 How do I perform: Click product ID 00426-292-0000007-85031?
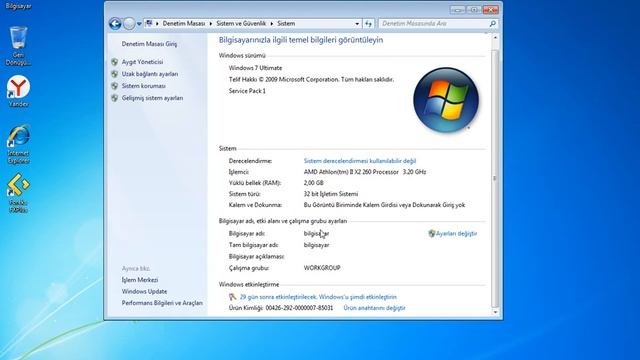point(299,308)
